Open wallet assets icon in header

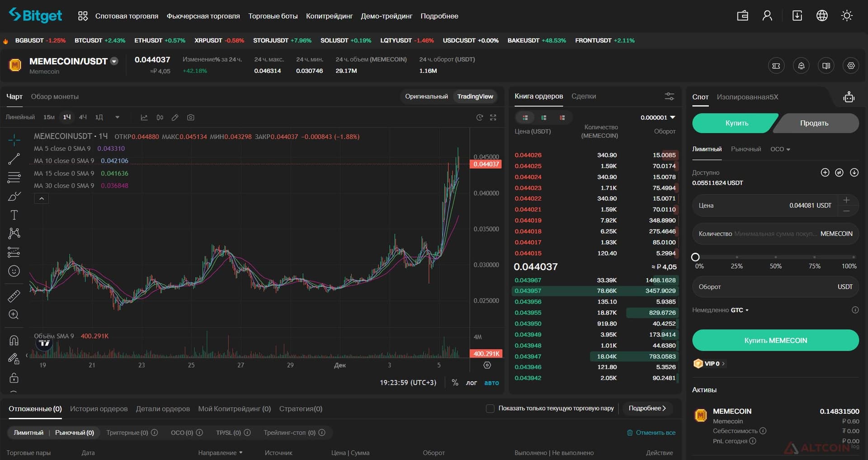pyautogui.click(x=742, y=16)
